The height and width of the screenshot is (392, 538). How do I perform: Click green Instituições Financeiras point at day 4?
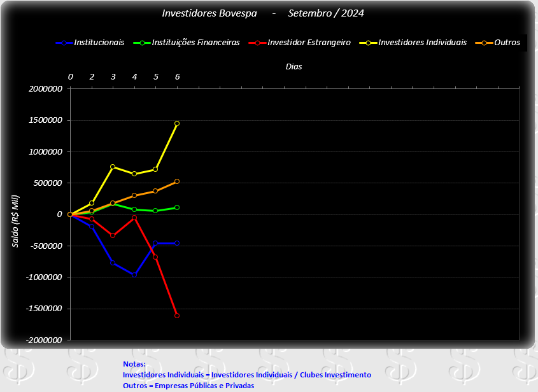point(134,209)
